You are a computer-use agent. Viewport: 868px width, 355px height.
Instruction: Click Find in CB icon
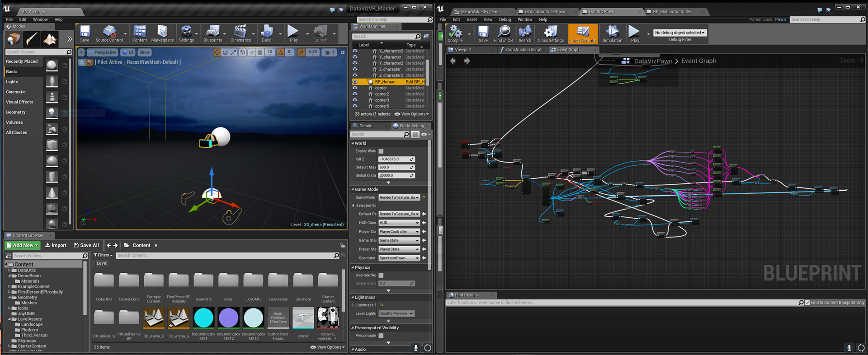point(503,34)
